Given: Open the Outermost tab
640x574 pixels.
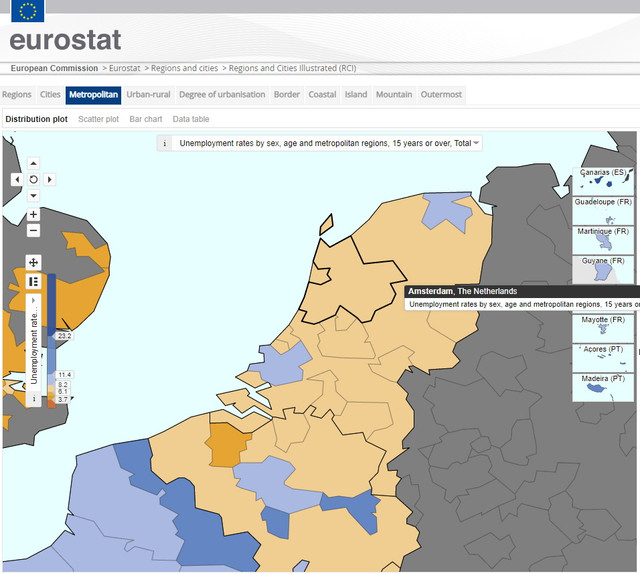Looking at the screenshot, I should tap(441, 95).
